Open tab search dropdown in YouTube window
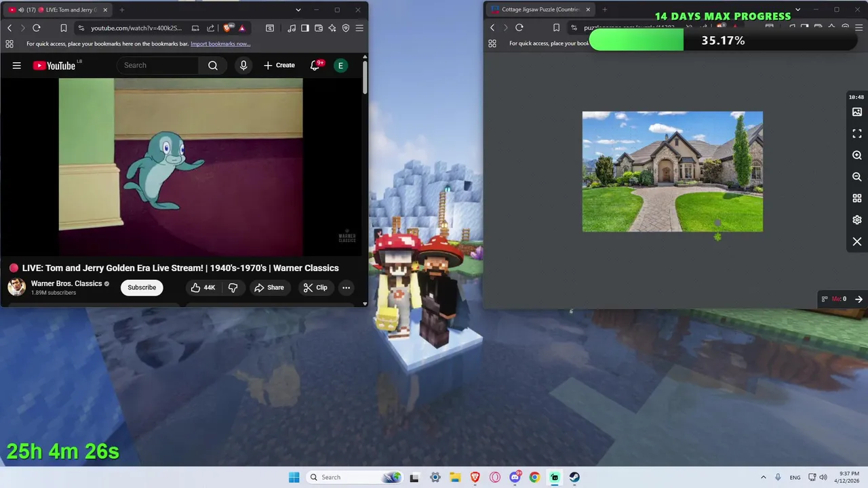The height and width of the screenshot is (488, 868). tap(298, 9)
